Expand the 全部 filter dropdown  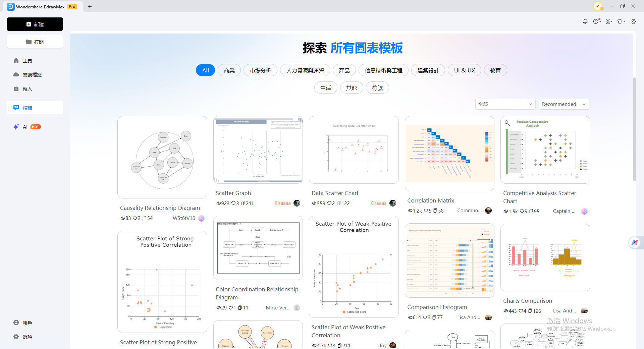click(x=505, y=104)
